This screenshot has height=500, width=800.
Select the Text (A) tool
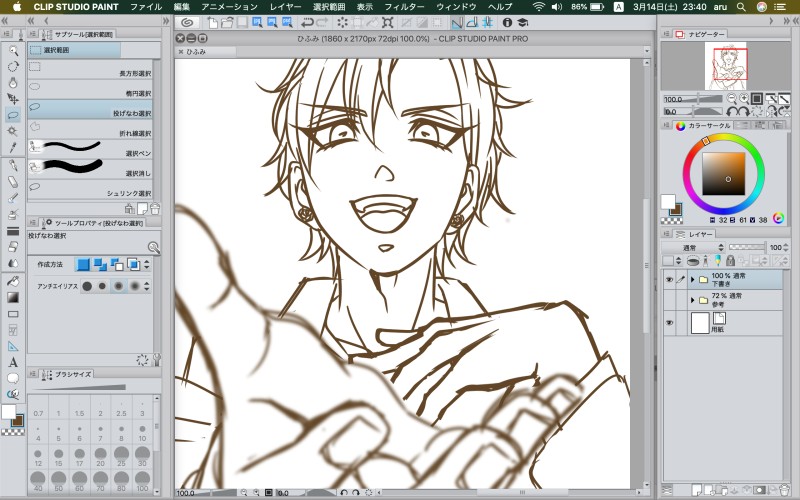(13, 362)
